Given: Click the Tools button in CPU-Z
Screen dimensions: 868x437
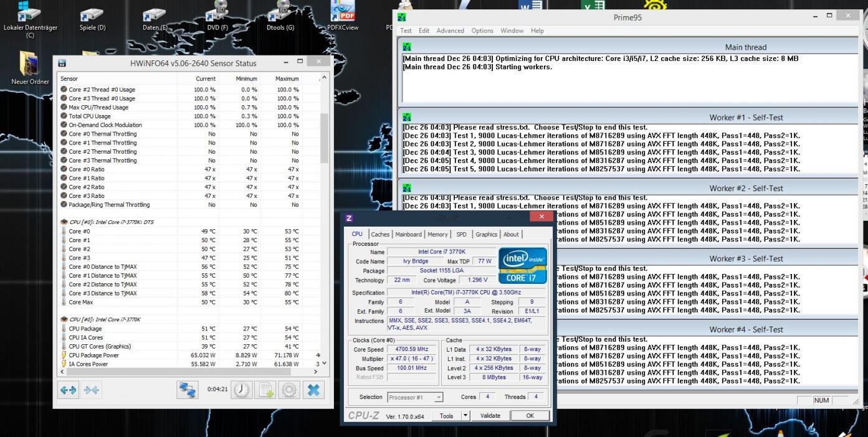Looking at the screenshot, I should click(x=446, y=416).
